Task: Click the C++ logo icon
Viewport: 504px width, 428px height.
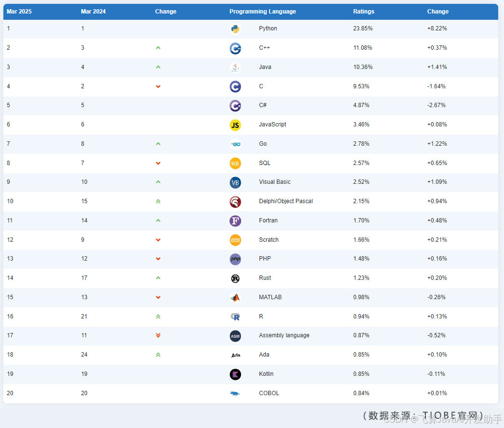Action: [235, 48]
